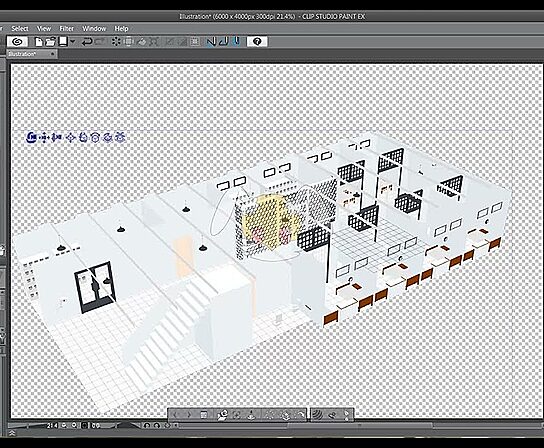Viewport: 544px width, 448px height.
Task: Click eighth icon in 3D object launcher
Action: point(286,415)
